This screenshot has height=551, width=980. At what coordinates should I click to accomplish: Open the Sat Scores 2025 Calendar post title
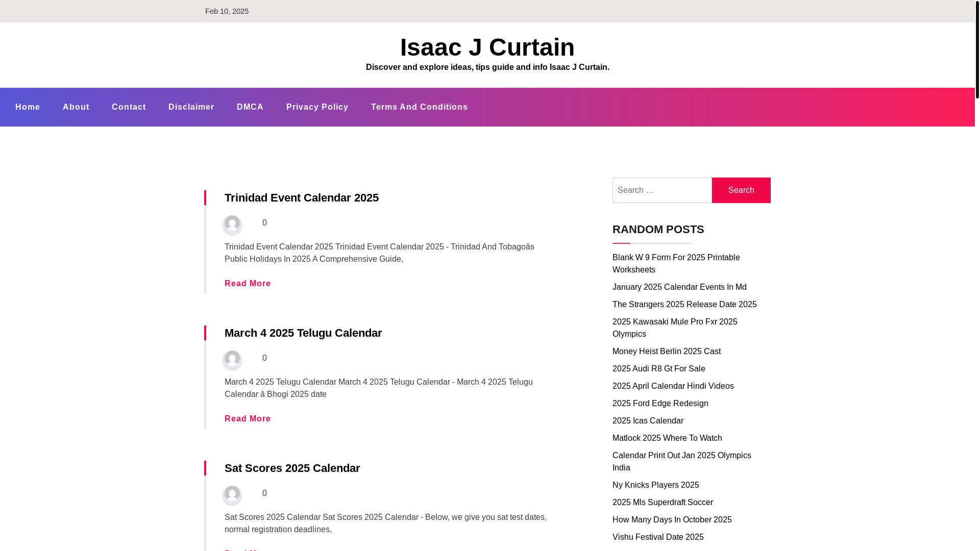292,468
